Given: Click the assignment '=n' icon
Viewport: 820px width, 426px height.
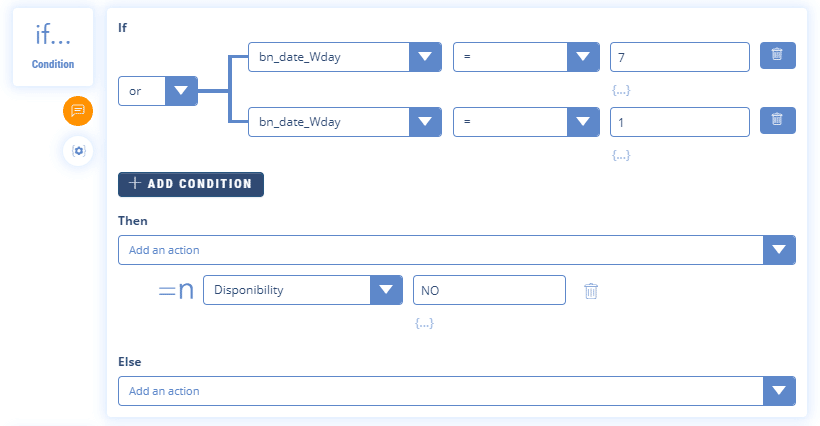Looking at the screenshot, I should pyautogui.click(x=176, y=291).
